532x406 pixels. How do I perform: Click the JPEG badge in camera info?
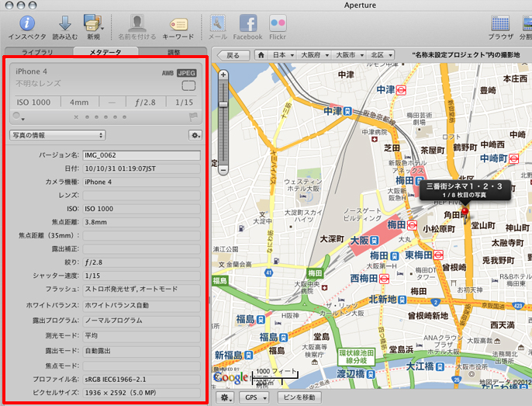click(x=187, y=73)
